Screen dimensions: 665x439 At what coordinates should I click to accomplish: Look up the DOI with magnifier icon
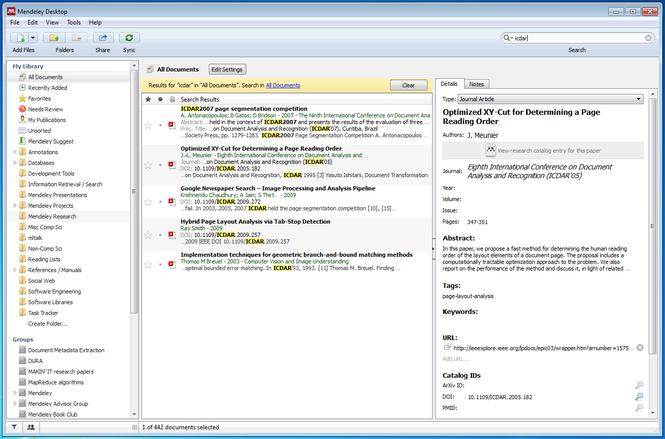[x=639, y=397]
